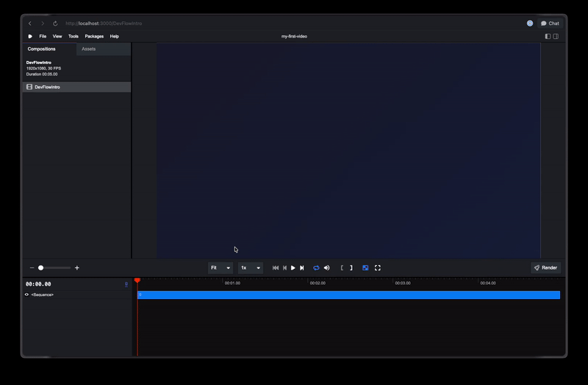Click the 1920x1080, 30 FPS info text
The height and width of the screenshot is (385, 588).
(43, 68)
